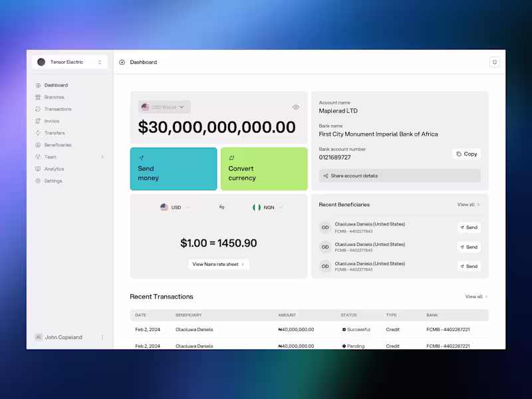532x399 pixels.
Task: Send to the first Olaoluwa Daniels beneficiary
Action: point(469,227)
